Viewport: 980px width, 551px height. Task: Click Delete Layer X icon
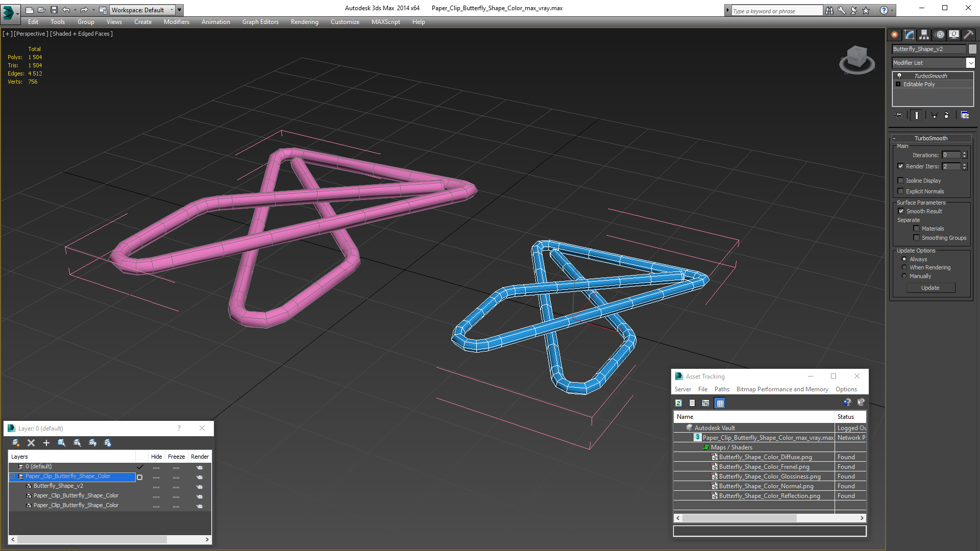coord(31,443)
